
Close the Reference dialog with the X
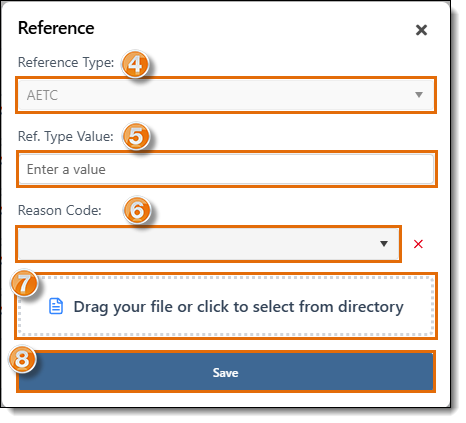pyautogui.click(x=421, y=30)
